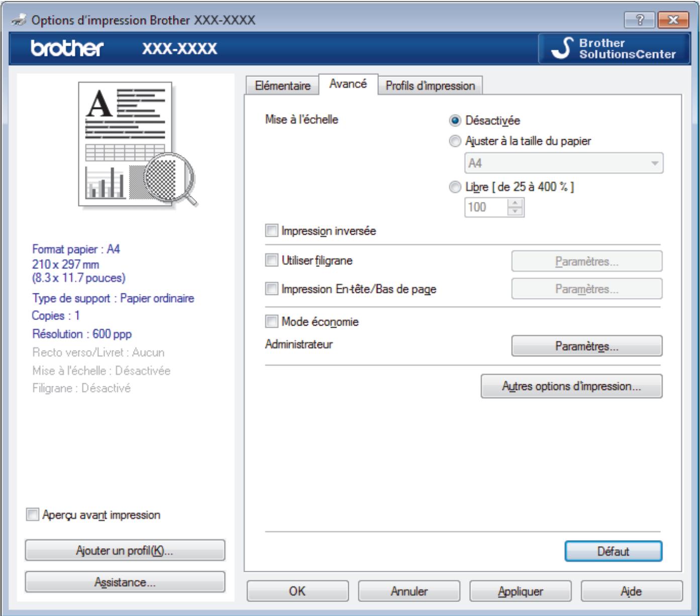Click the 'Administrateur' label

pyautogui.click(x=299, y=345)
